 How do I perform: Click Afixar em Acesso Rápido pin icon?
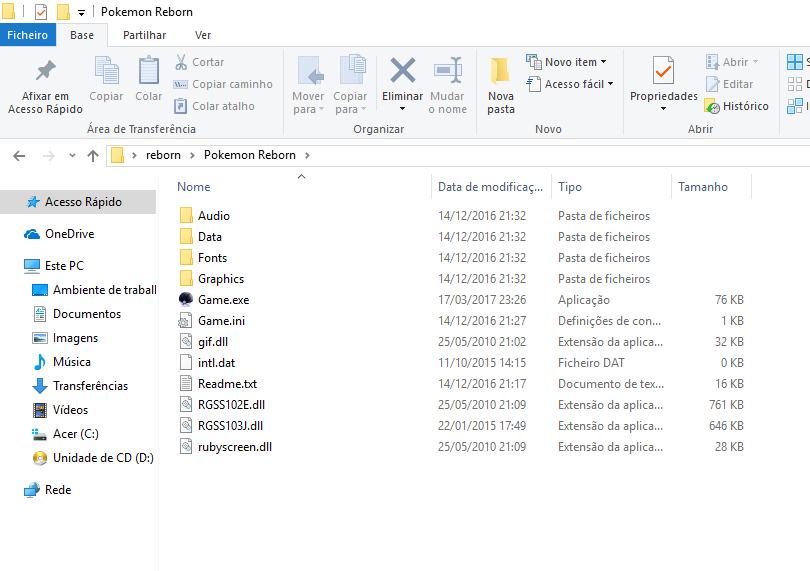pyautogui.click(x=45, y=72)
